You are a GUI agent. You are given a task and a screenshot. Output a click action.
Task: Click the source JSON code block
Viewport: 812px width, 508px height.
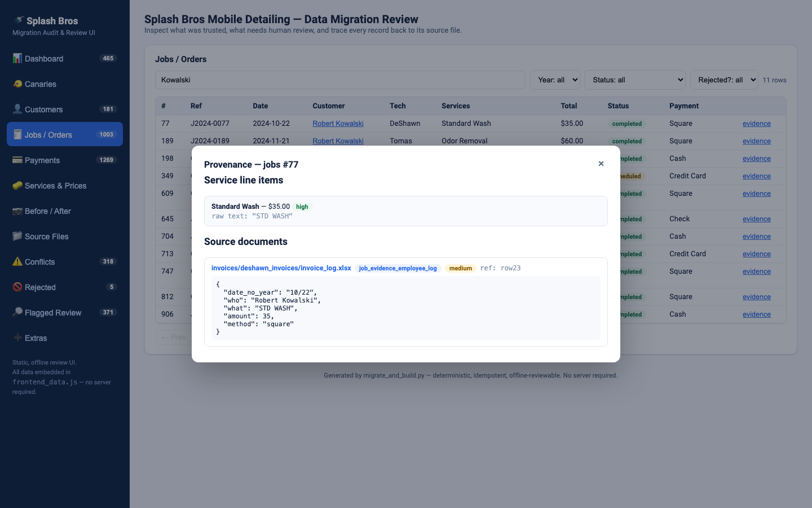406,308
